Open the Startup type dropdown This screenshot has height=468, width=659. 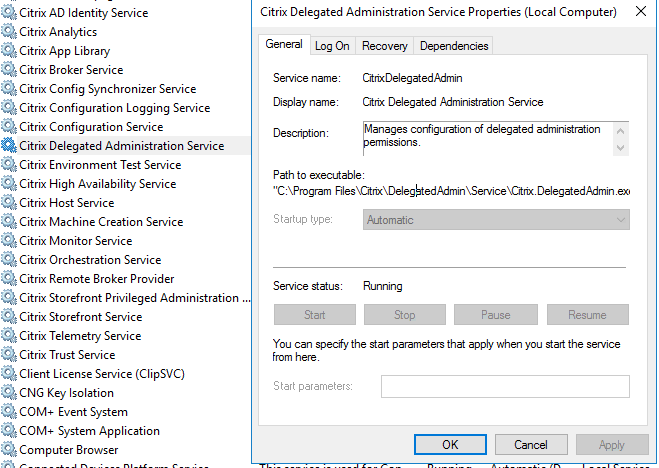(496, 220)
